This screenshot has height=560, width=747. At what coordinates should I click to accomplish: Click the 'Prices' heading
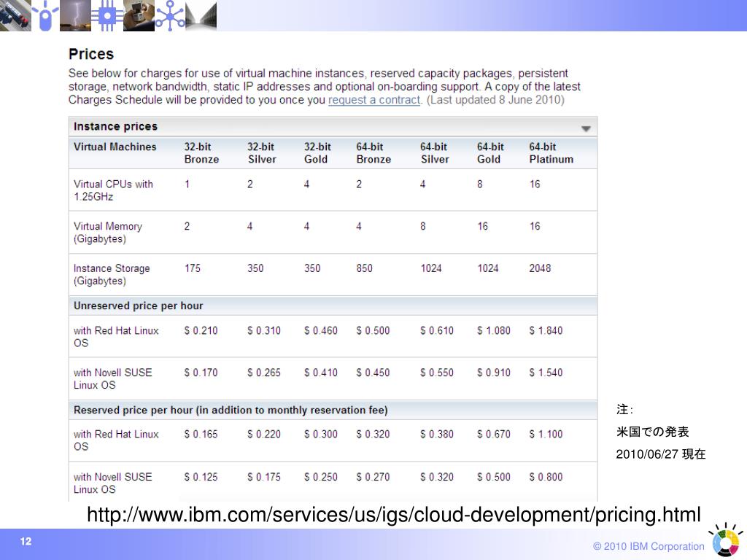pos(91,54)
